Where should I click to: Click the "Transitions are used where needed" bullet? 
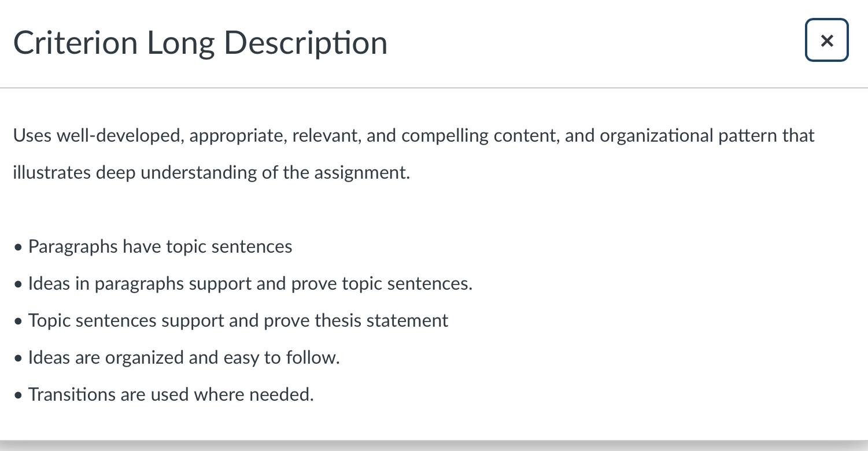[171, 395]
